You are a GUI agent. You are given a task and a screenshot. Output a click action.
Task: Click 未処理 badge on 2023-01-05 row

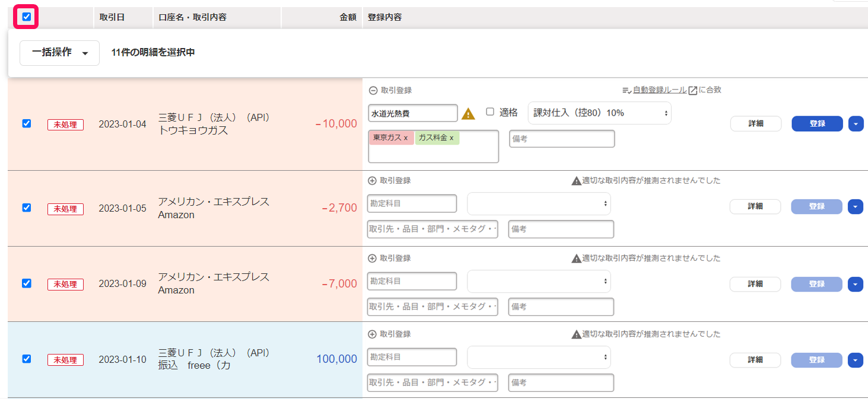tap(66, 209)
